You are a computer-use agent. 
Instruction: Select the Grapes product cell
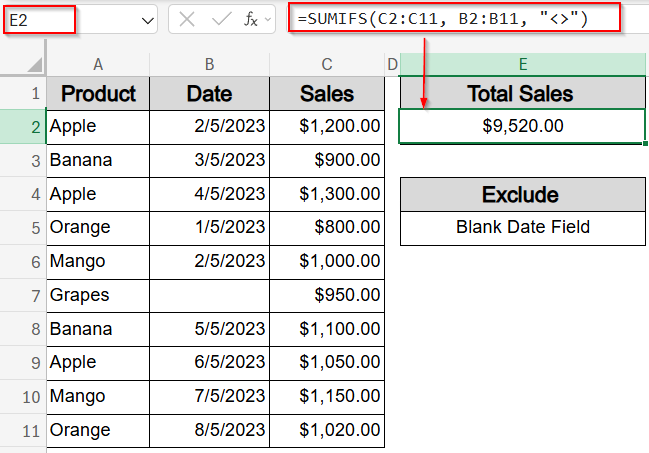point(98,296)
